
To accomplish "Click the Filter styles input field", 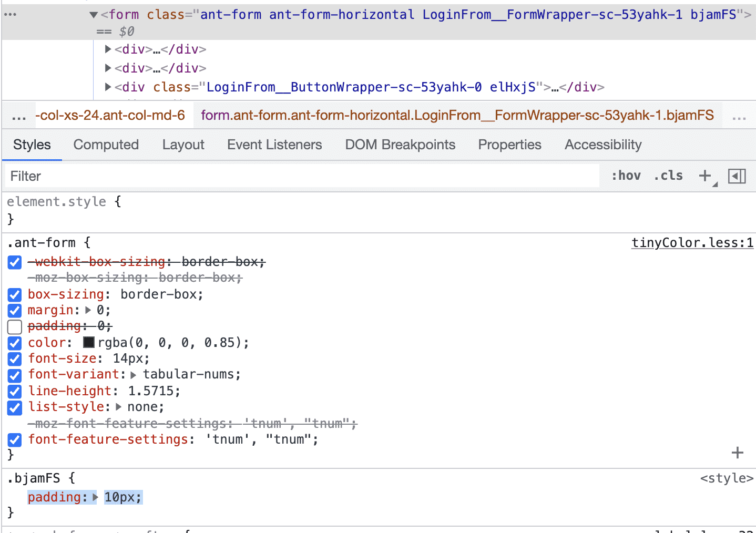I will pyautogui.click(x=300, y=176).
